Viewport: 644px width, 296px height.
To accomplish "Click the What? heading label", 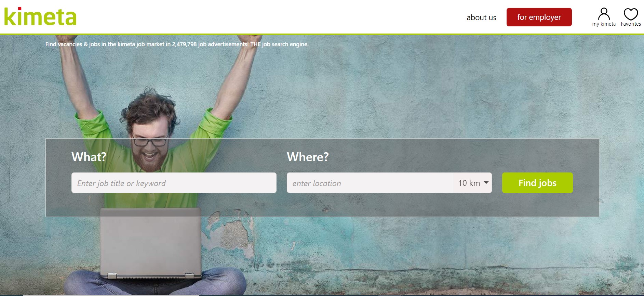I will pos(89,157).
